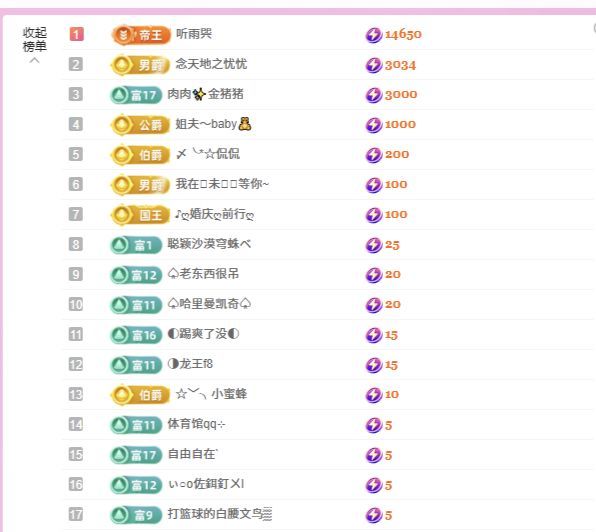The width and height of the screenshot is (596, 532).
Task: Select user 老东西很吊 in the list
Action: click(203, 274)
